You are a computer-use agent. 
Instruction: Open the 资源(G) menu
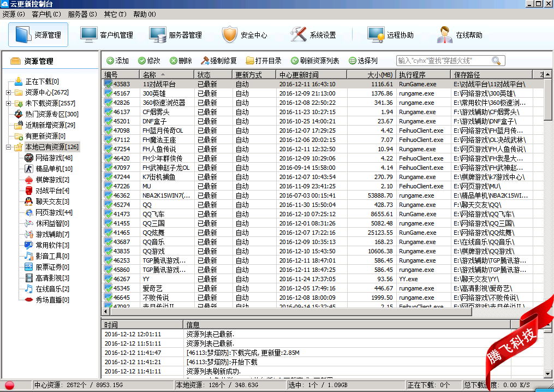click(x=14, y=14)
